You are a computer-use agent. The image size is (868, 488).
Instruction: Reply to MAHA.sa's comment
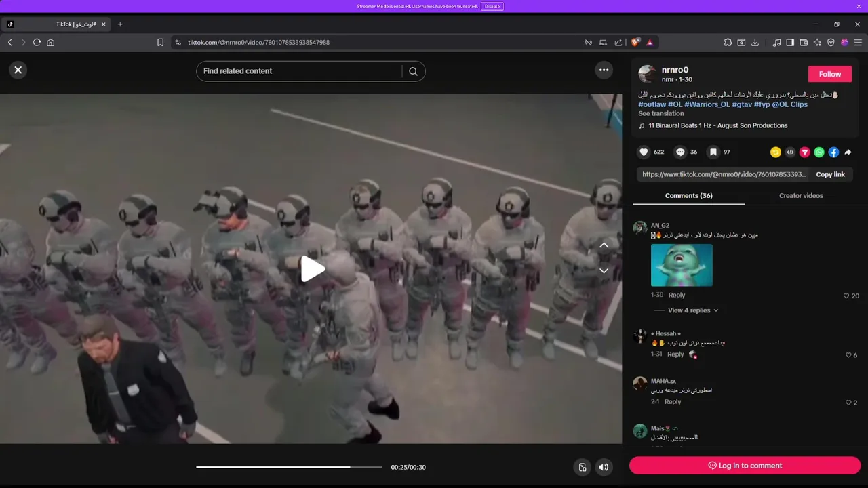[x=672, y=401]
